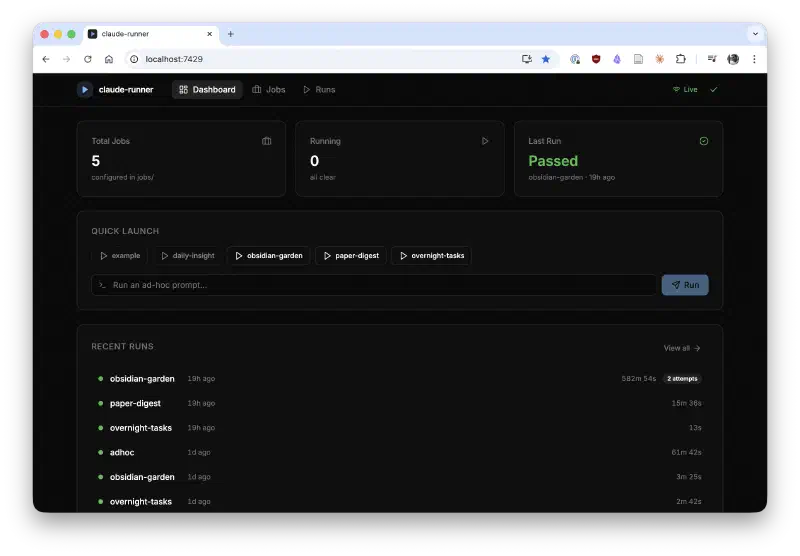Go to the browser home page

point(109,59)
